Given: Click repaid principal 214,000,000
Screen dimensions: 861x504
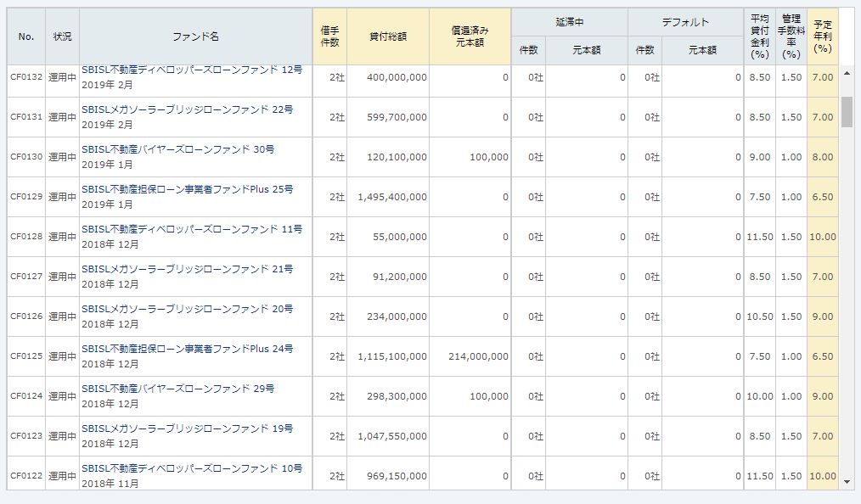Looking at the screenshot, I should [478, 356].
